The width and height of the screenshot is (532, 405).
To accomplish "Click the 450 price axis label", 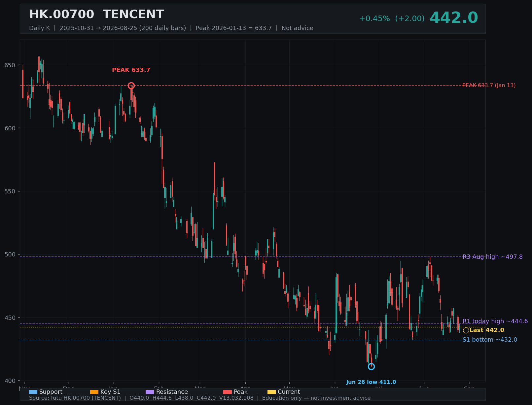I will click(10, 318).
